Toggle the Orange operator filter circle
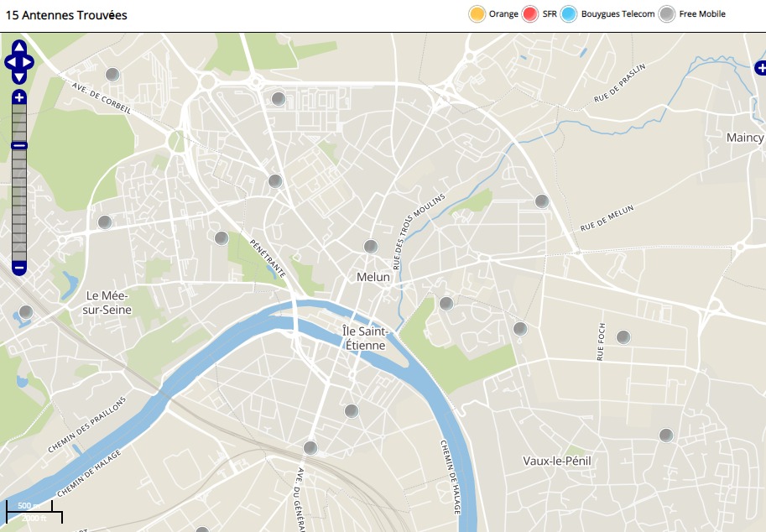 (477, 14)
